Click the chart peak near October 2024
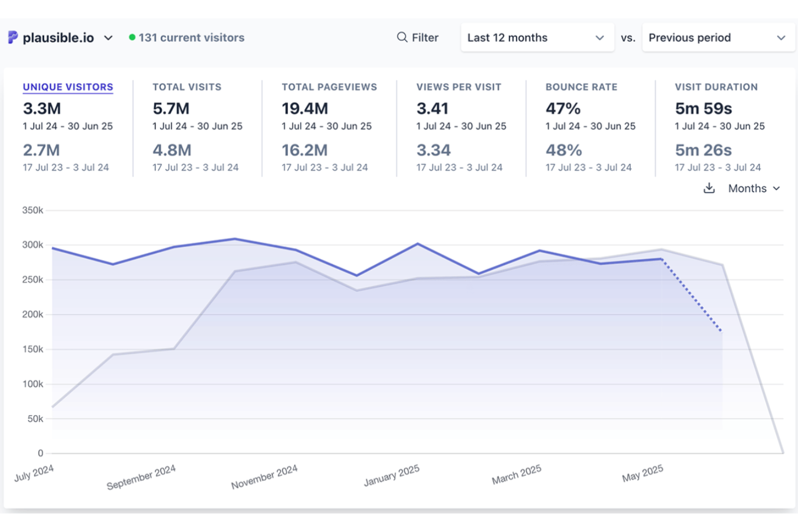 pos(235,239)
